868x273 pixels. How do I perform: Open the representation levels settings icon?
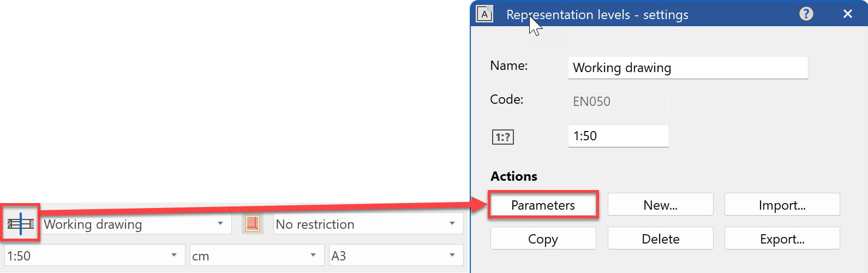click(x=21, y=224)
